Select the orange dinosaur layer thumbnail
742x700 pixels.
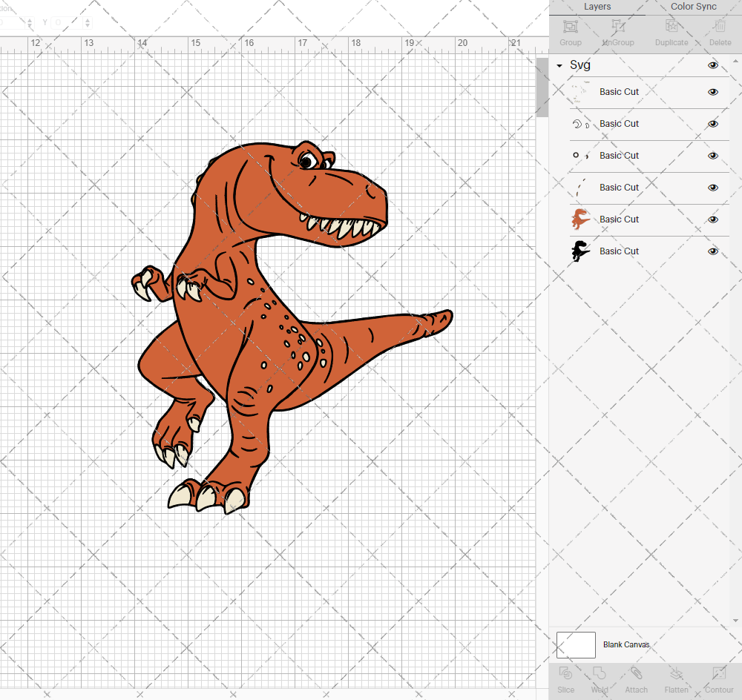581,219
